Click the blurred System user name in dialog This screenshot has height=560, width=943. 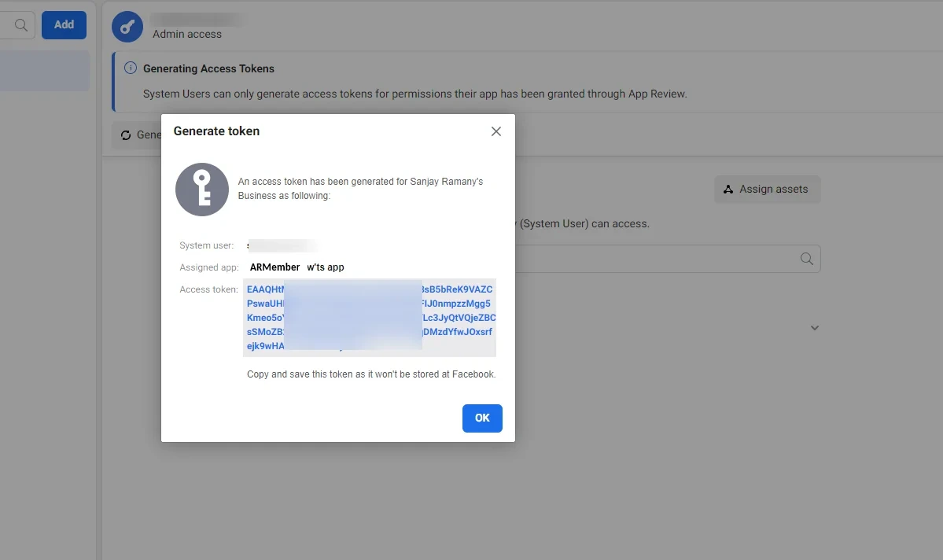[x=282, y=245]
